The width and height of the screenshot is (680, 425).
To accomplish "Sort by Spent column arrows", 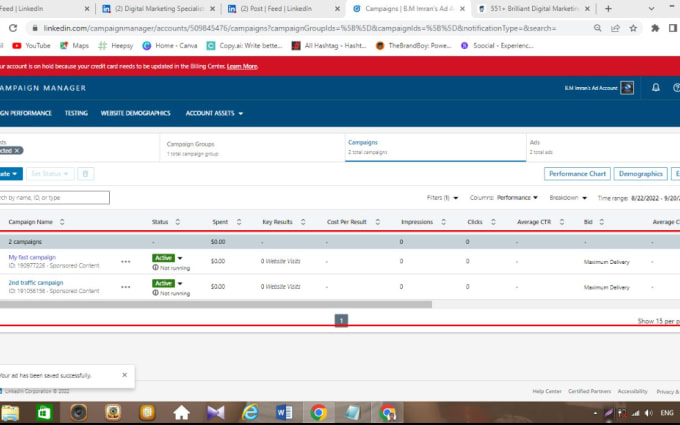I will click(239, 222).
